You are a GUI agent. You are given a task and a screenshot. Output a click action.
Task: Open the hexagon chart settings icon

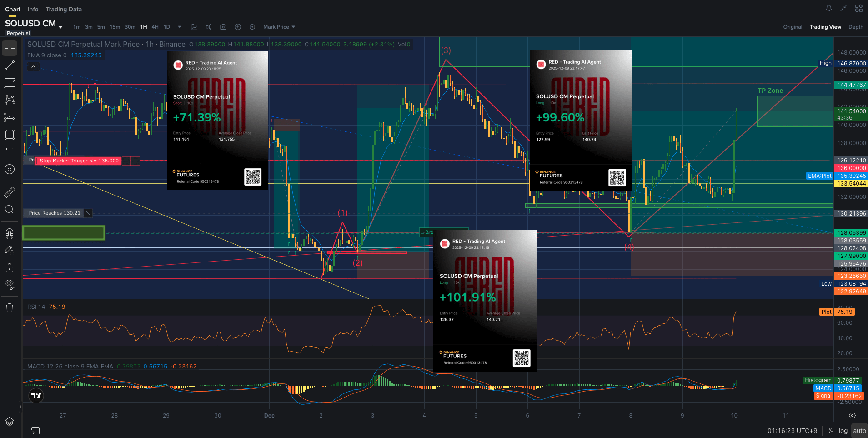click(252, 27)
